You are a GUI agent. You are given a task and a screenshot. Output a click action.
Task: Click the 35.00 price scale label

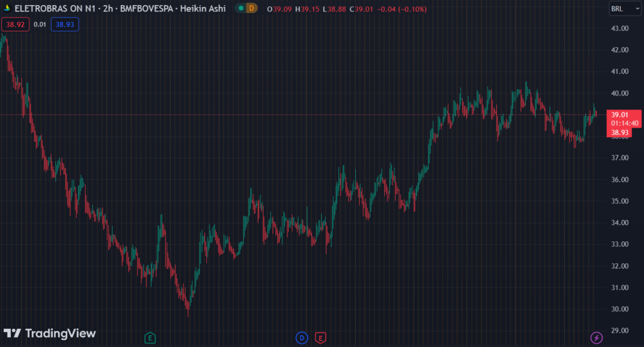tap(619, 201)
